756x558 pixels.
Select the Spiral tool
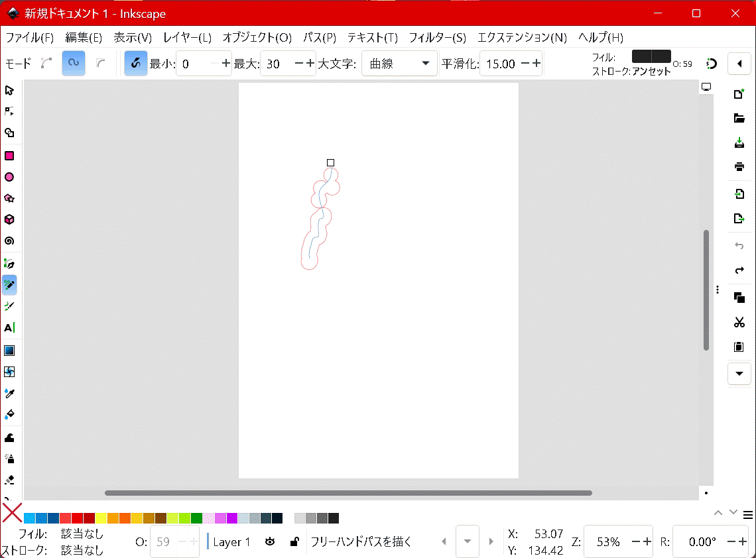(x=9, y=241)
